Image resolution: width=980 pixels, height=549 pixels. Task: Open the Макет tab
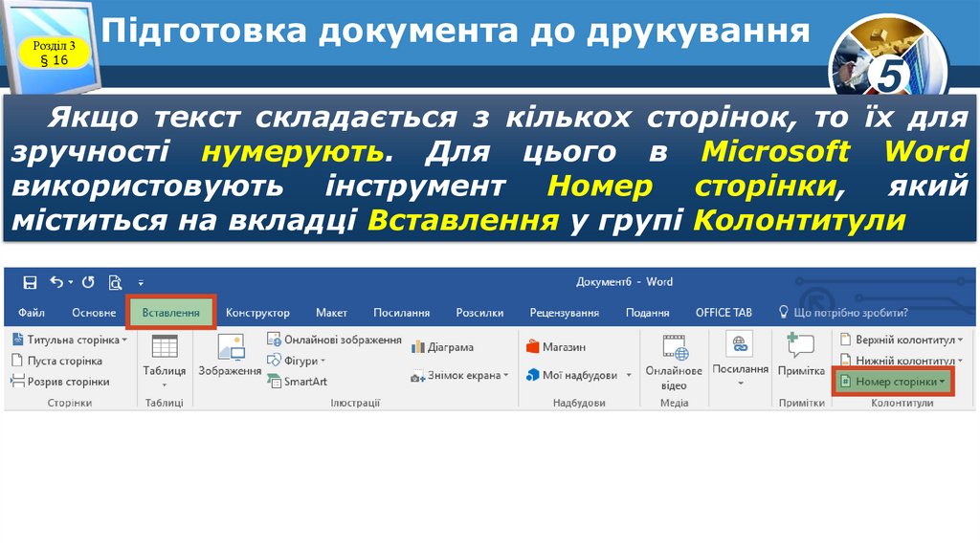coord(331,313)
